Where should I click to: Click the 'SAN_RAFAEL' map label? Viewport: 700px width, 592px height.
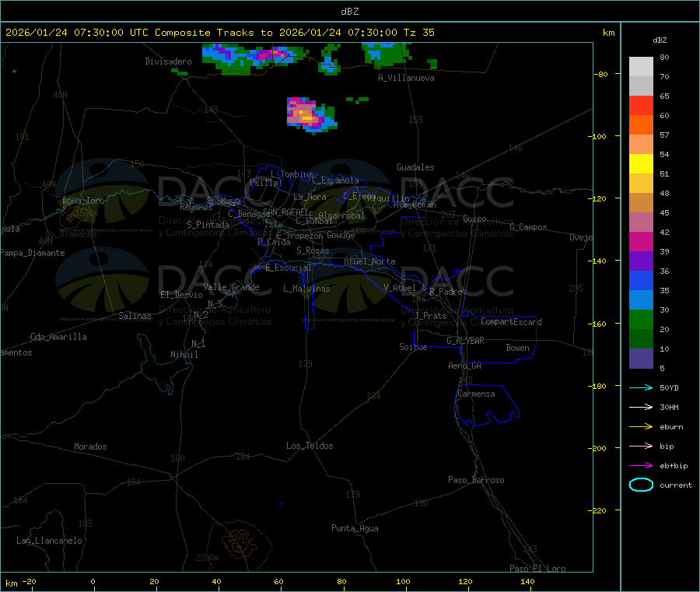[285, 212]
